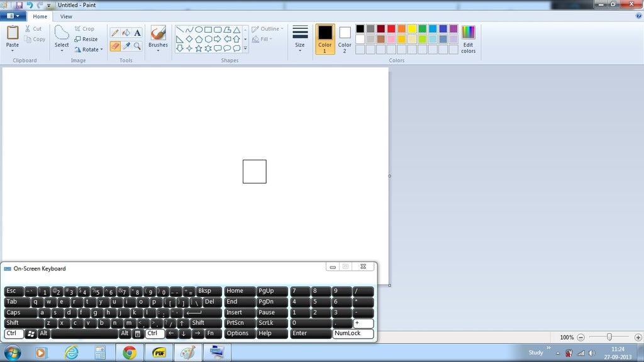Pick the Color picker tool
This screenshot has height=362, width=644.
[x=126, y=45]
